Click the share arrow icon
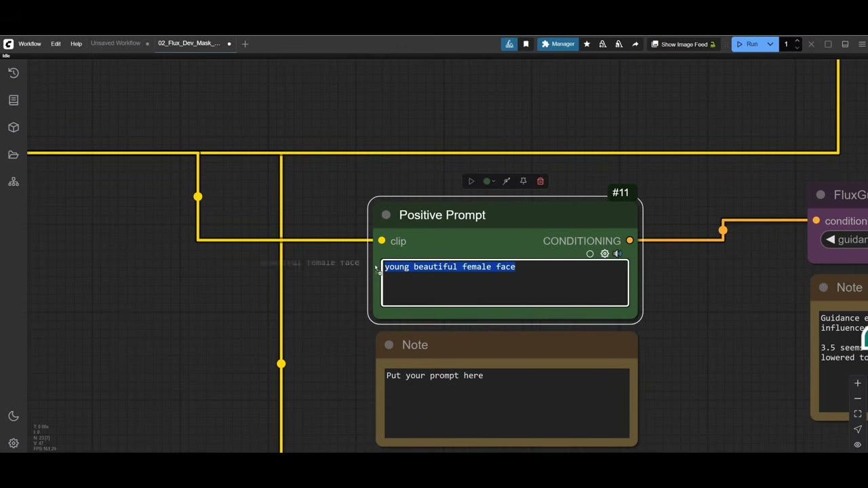 click(635, 44)
